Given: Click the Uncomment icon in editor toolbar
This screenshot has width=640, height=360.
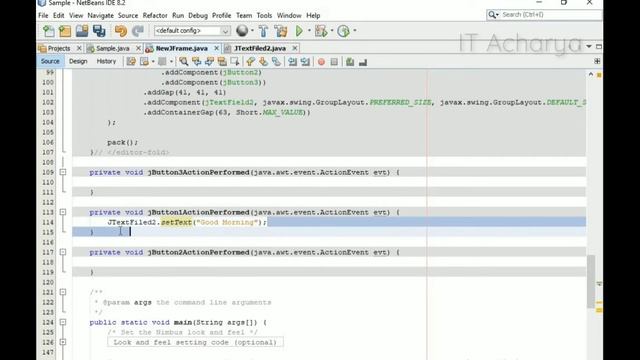Looking at the screenshot, I should [363, 62].
